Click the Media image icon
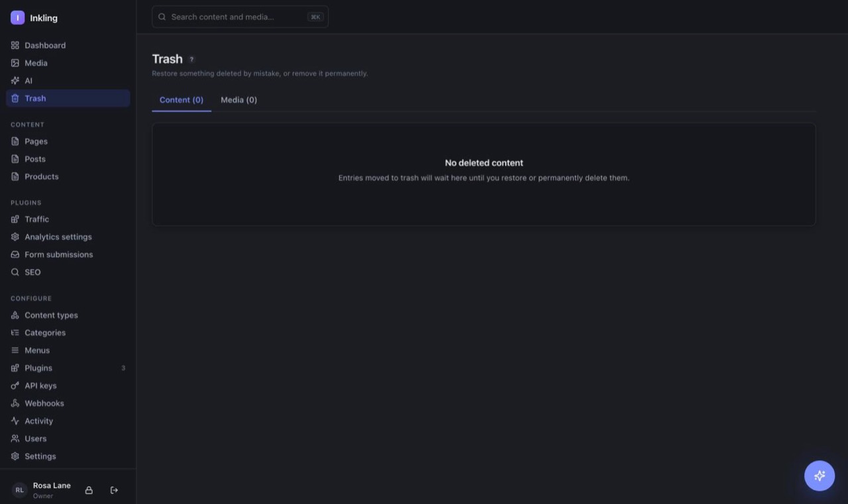The image size is (848, 504). click(15, 63)
